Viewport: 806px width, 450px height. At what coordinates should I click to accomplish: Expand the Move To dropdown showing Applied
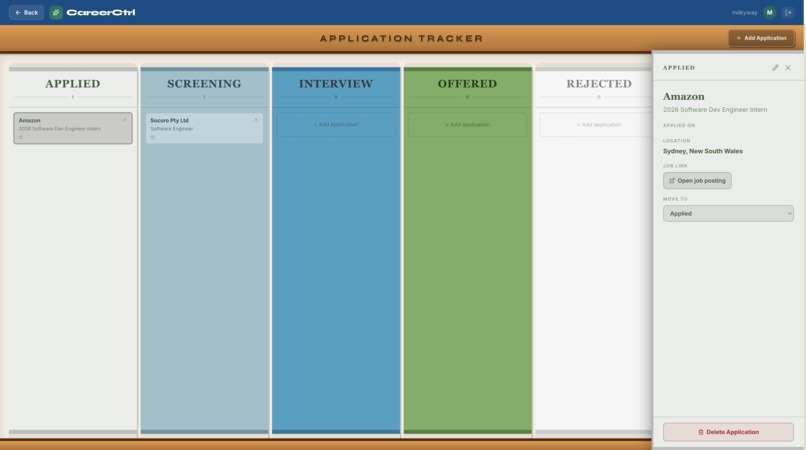coord(728,213)
